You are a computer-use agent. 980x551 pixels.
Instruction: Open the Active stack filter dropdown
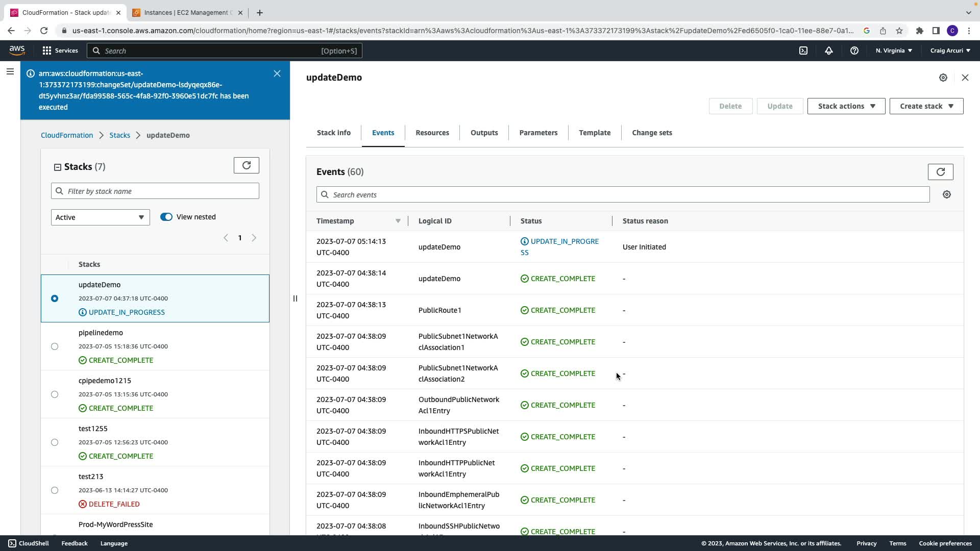tap(100, 217)
